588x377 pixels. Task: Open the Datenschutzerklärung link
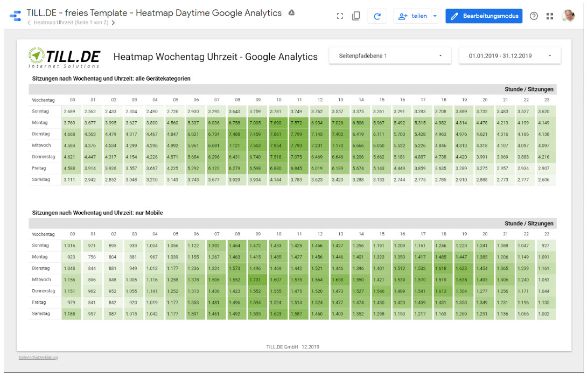tap(38, 358)
